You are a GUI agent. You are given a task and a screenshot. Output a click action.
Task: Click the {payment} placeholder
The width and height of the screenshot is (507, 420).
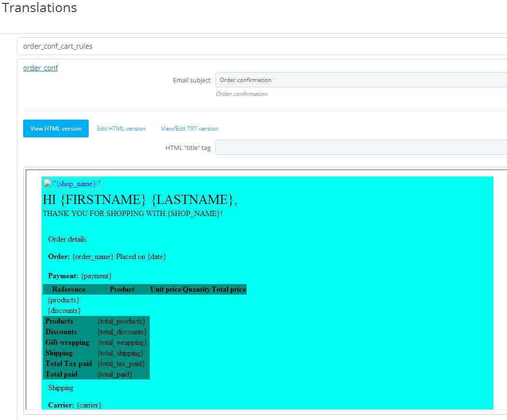coord(96,276)
